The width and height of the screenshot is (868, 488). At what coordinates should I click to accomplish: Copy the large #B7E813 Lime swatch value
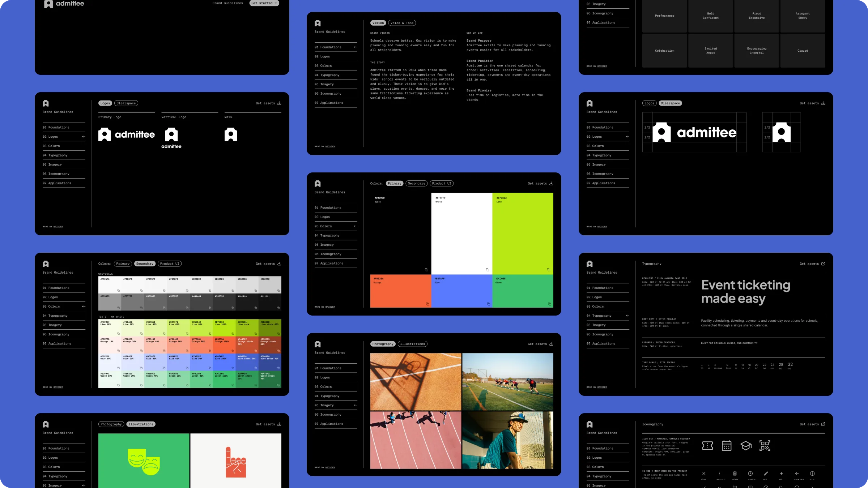pyautogui.click(x=549, y=270)
